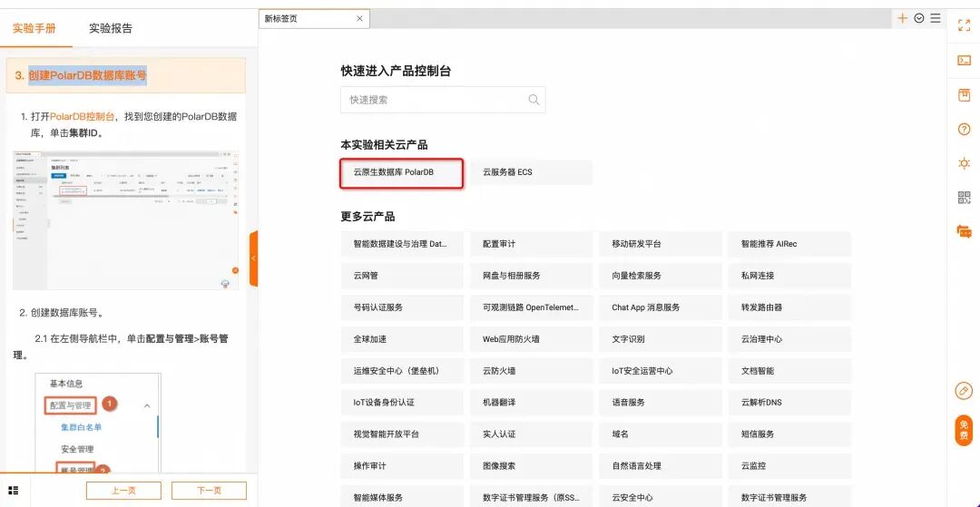
Task: Select 实人认证 product
Action: (x=531, y=434)
